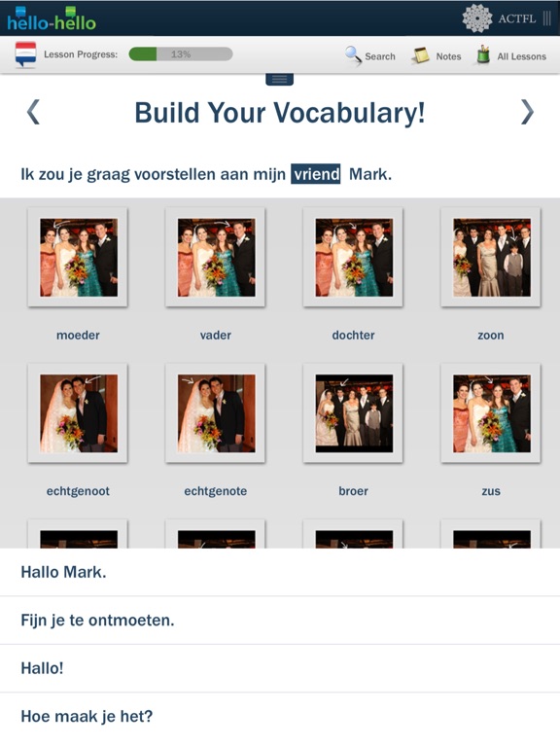Expand the pull-down handle under toolbar
Image resolution: width=560 pixels, height=747 pixels.
point(280,79)
